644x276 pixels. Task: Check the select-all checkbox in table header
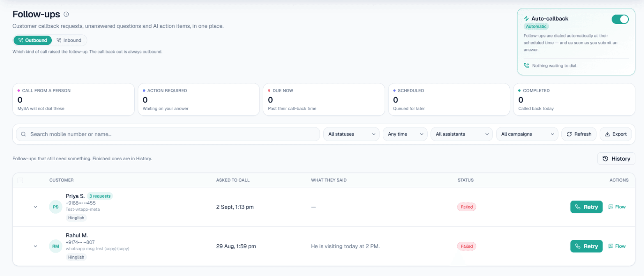pos(20,180)
